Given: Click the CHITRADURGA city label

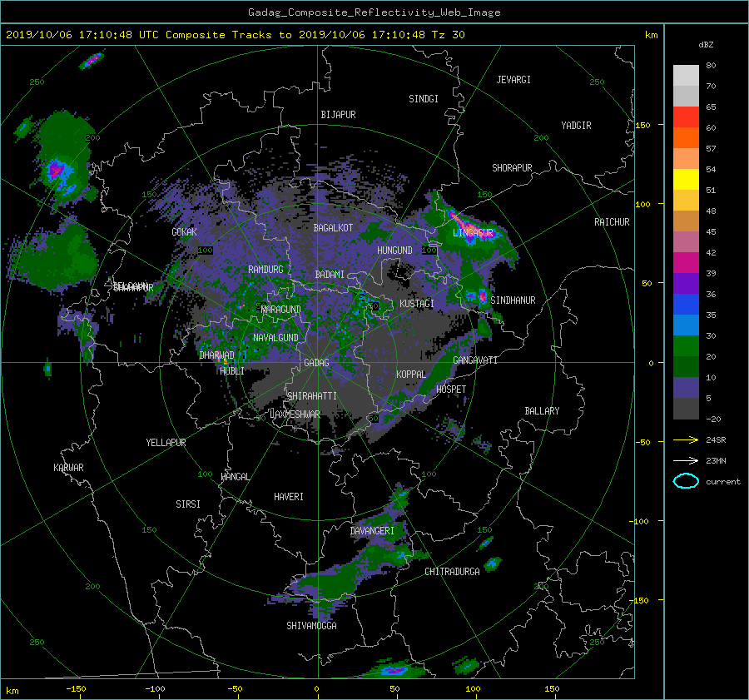Looking at the screenshot, I should pos(453,572).
